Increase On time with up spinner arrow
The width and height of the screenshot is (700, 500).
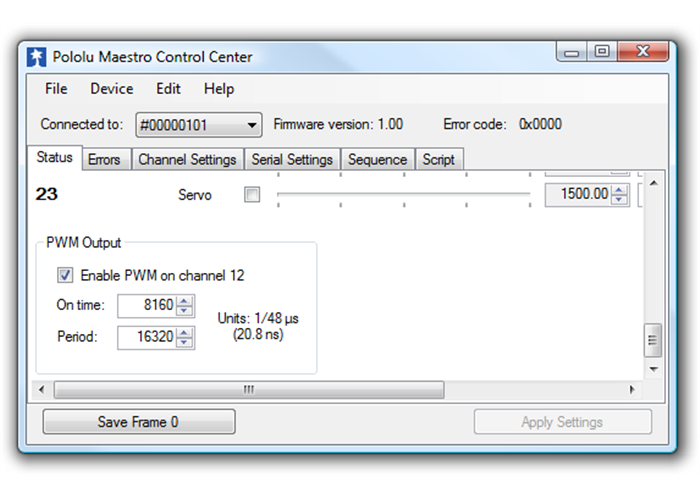tap(184, 300)
